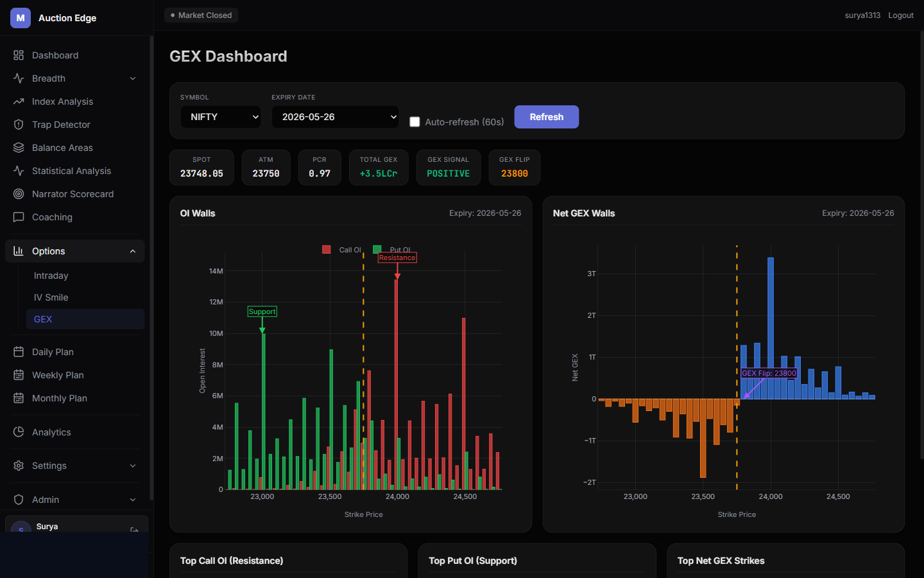Click the Trap Detector shield icon
924x578 pixels.
[x=19, y=125]
